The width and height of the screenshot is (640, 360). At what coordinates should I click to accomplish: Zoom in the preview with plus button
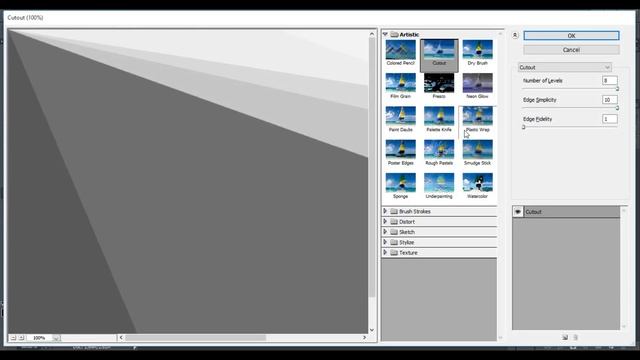click(22, 338)
